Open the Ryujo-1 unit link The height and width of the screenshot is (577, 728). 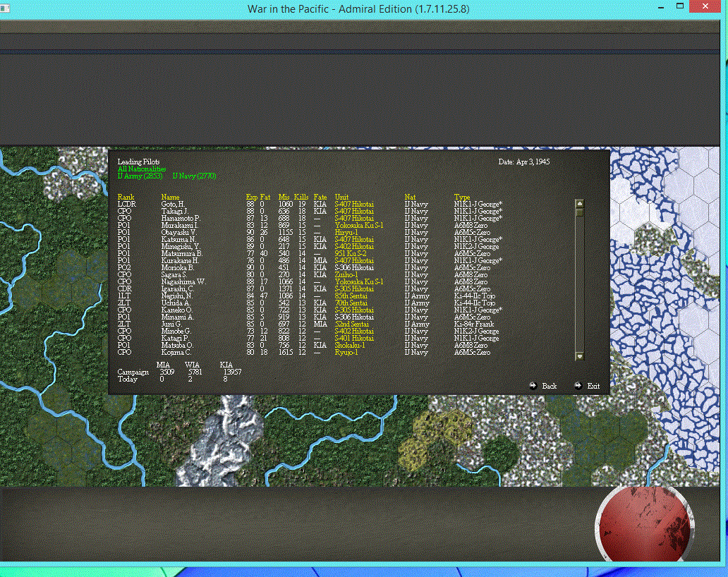tap(346, 352)
